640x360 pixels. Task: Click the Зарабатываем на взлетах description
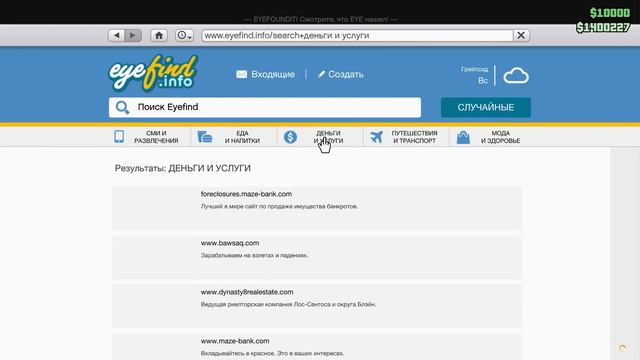[254, 256]
